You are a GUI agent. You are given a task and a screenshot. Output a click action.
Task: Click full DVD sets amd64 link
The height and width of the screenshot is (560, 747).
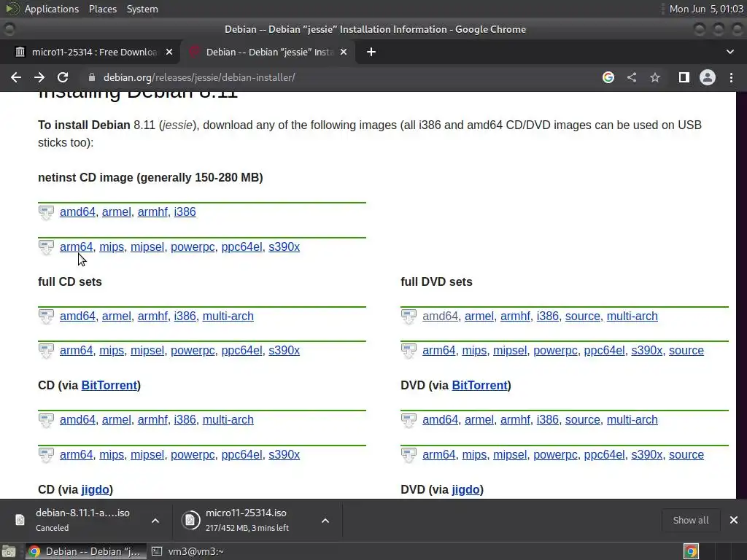coord(440,316)
